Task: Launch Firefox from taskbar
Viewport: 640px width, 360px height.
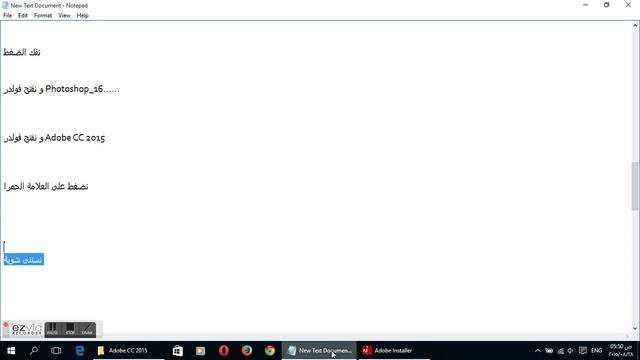Action: point(247,351)
